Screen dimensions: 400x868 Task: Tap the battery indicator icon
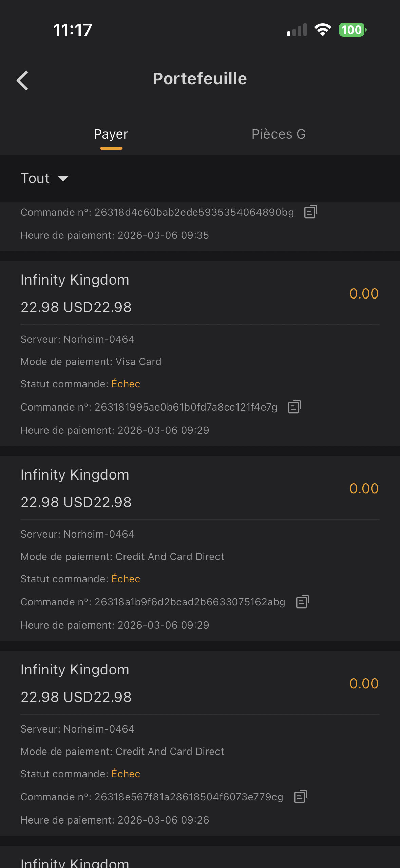point(352,30)
